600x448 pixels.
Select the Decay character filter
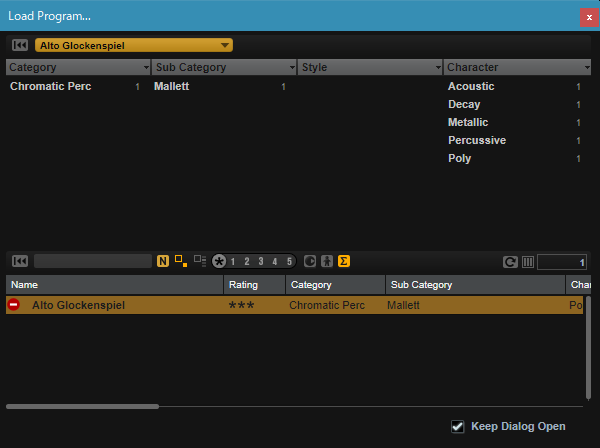464,104
